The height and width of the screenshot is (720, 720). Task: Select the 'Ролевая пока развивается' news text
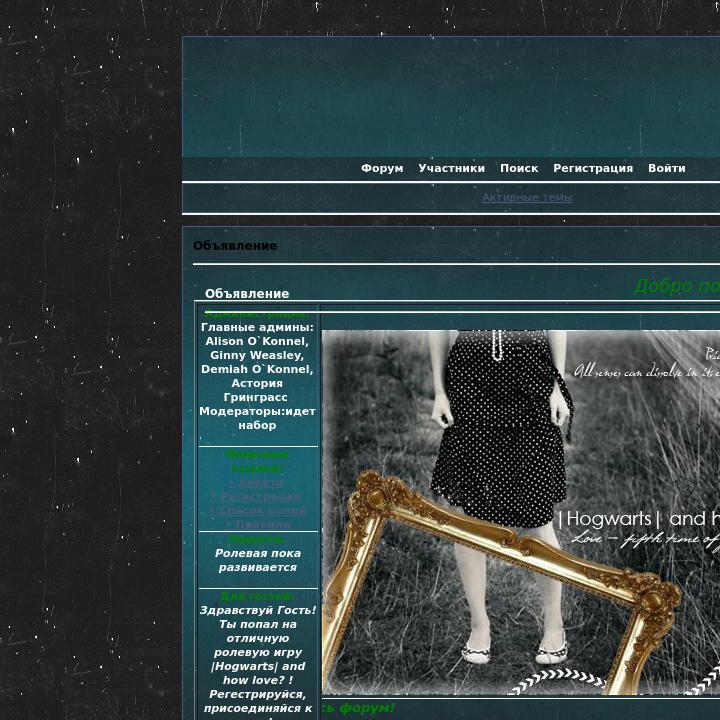258,561
